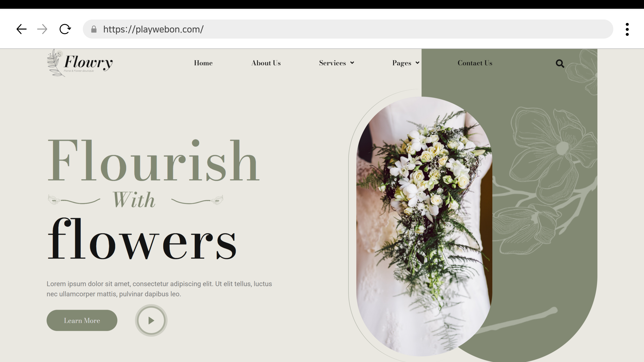
Task: Click the browser forward arrow
Action: pos(42,29)
